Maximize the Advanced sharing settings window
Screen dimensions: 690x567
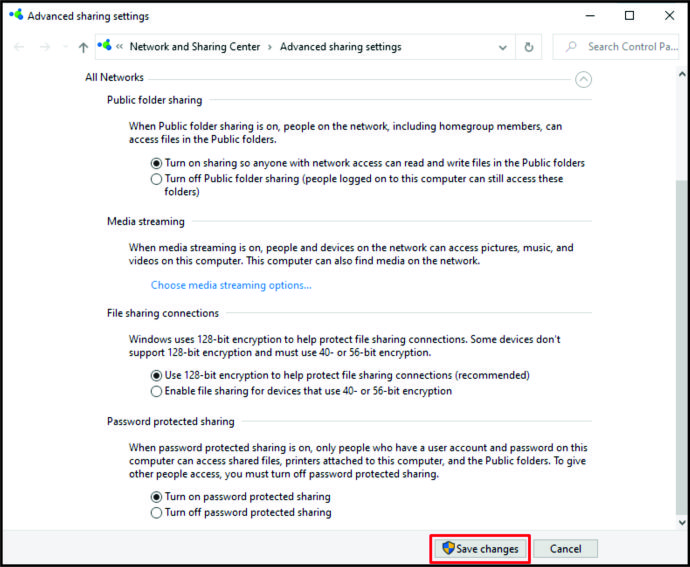629,16
